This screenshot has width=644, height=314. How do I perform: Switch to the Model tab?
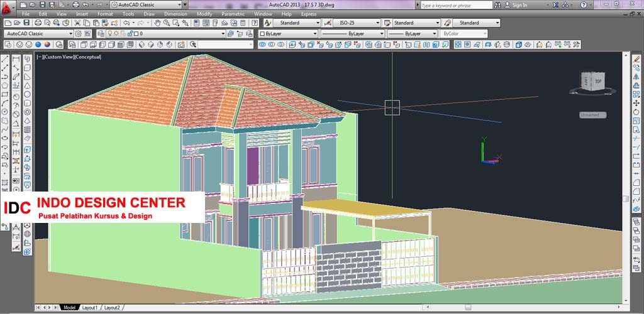click(69, 308)
